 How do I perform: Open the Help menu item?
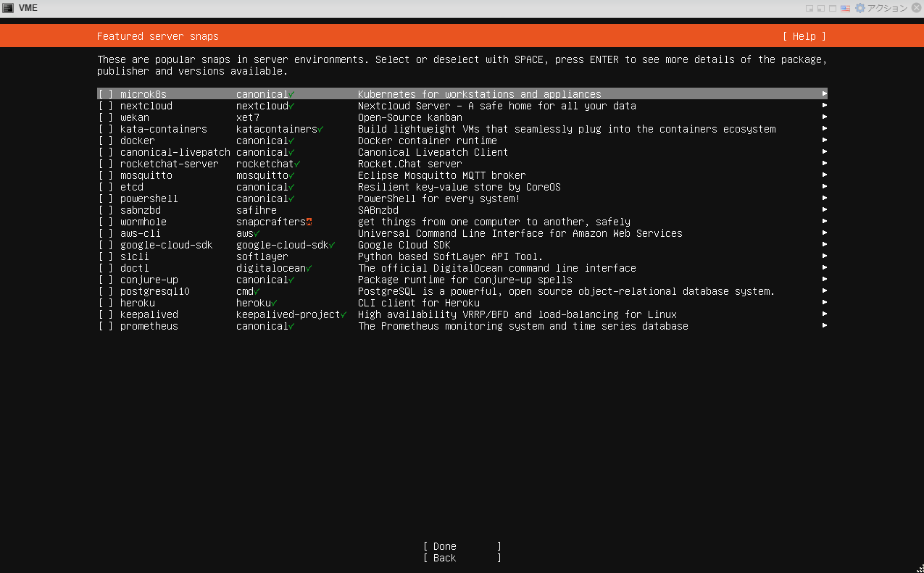pos(804,35)
